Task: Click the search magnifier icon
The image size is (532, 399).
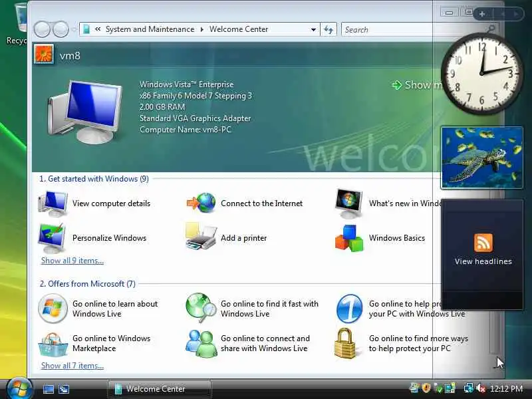Action: [x=491, y=29]
